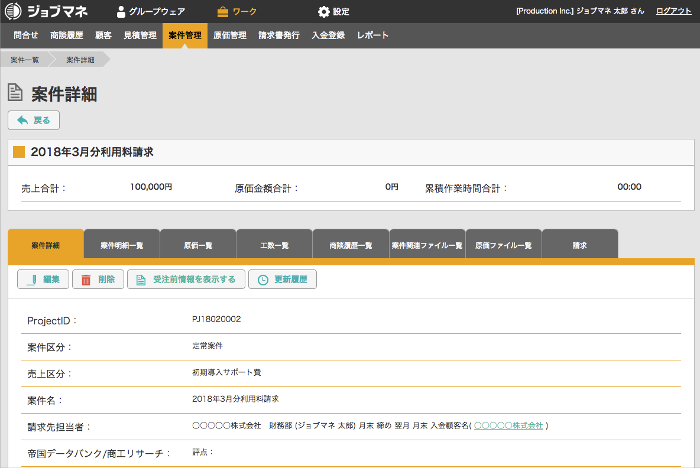Click the 案件一覧 breadcrumb
The width and height of the screenshot is (700, 468).
click(x=25, y=60)
